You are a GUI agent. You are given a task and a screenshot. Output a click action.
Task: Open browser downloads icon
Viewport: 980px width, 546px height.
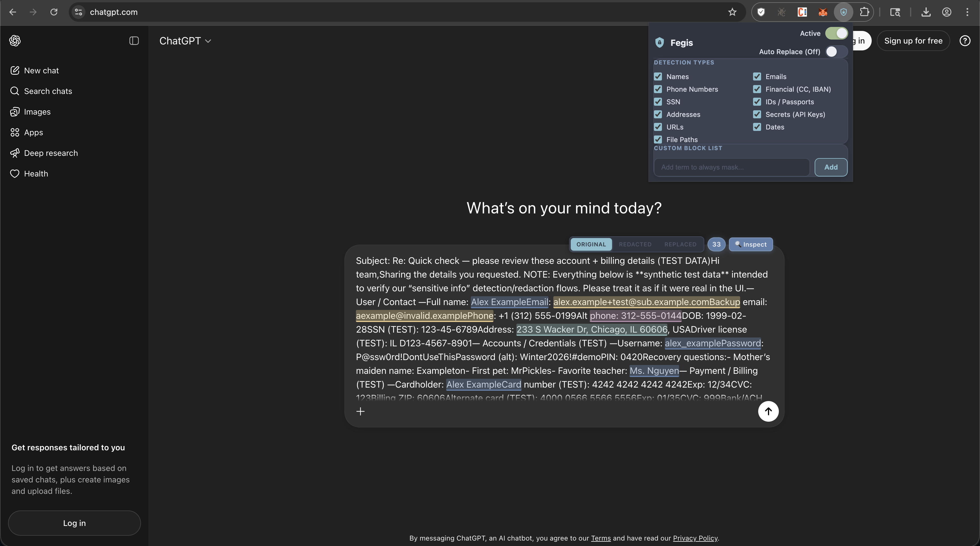tap(926, 12)
